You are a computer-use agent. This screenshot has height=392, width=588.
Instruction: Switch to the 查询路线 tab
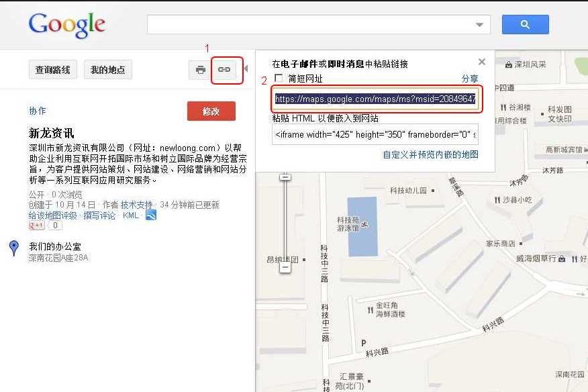[x=53, y=69]
